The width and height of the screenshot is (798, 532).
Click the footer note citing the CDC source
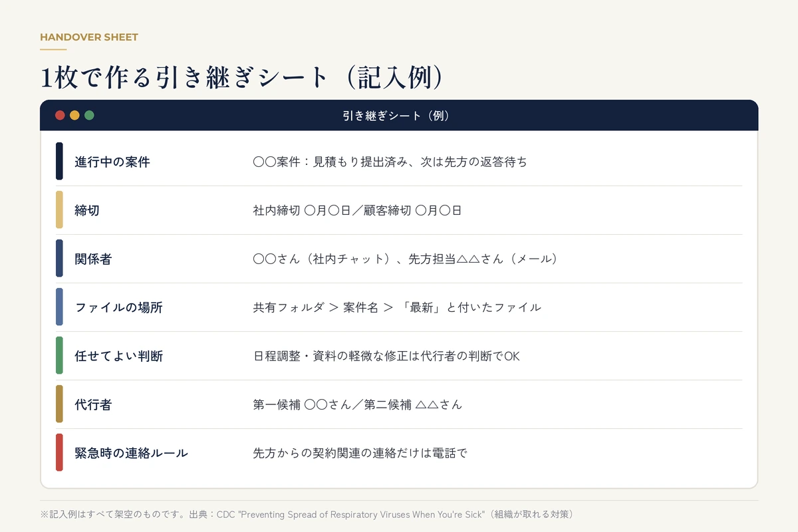click(x=307, y=514)
